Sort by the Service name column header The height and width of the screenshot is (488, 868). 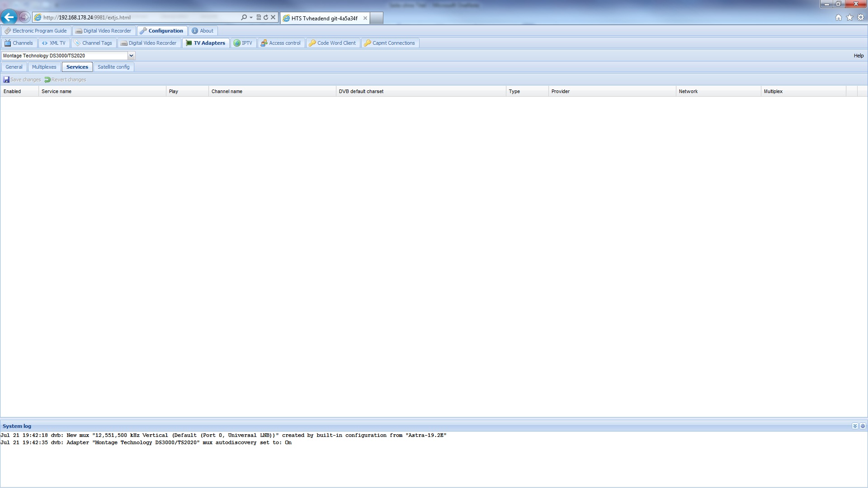coord(102,91)
